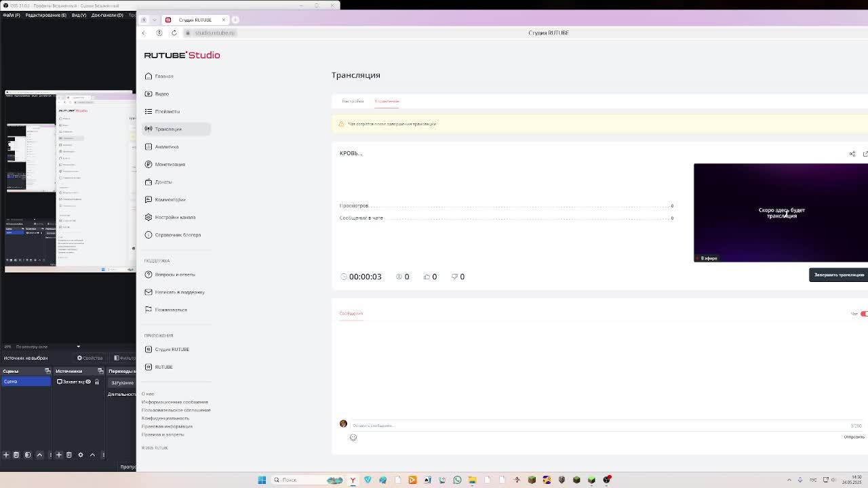Switch to the Управление tab
Screen dimensions: 868x488
tap(387, 101)
